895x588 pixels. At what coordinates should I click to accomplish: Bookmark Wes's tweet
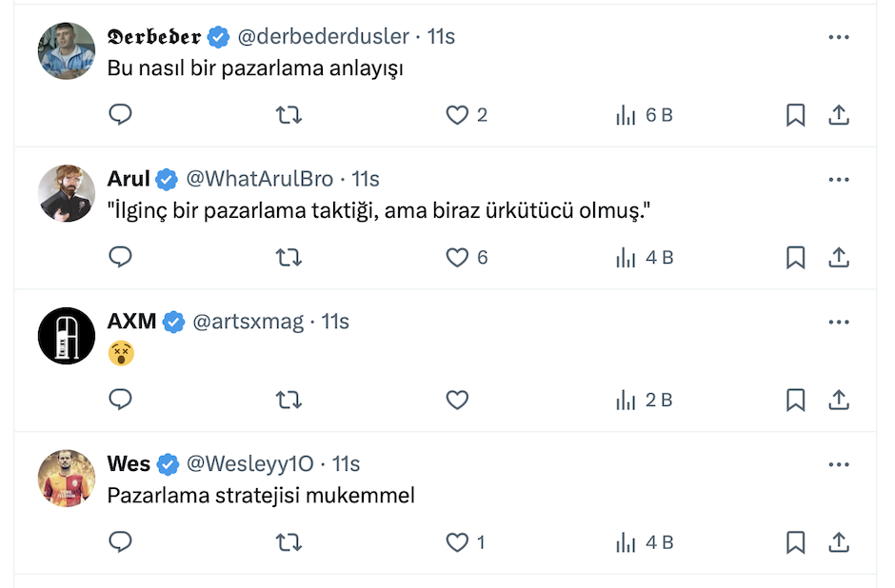(x=795, y=543)
